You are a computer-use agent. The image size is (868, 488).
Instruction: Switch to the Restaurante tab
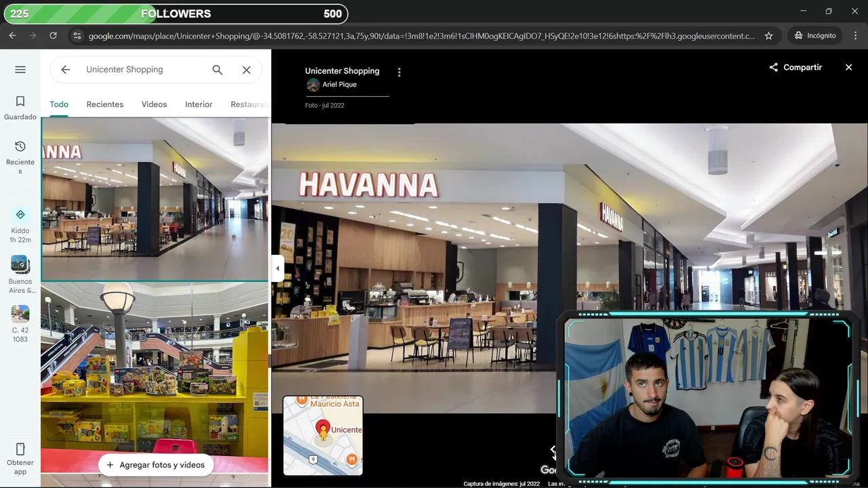click(x=249, y=104)
